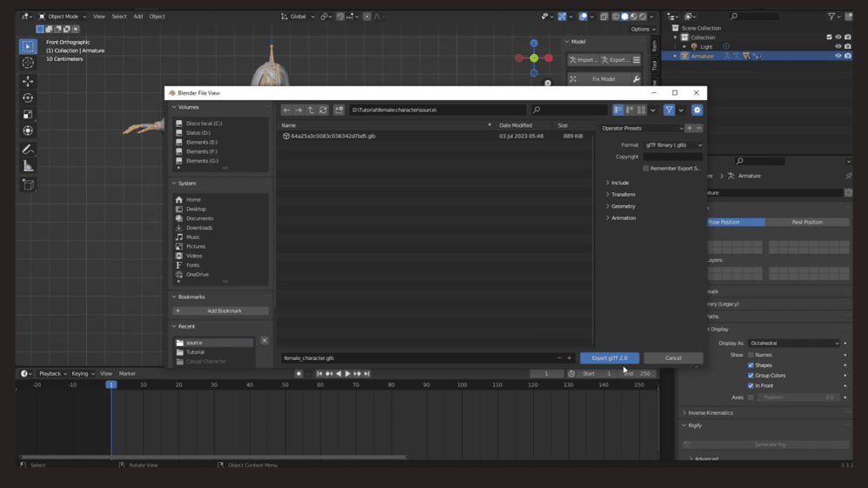Switch to thumbnail display mode

point(641,110)
